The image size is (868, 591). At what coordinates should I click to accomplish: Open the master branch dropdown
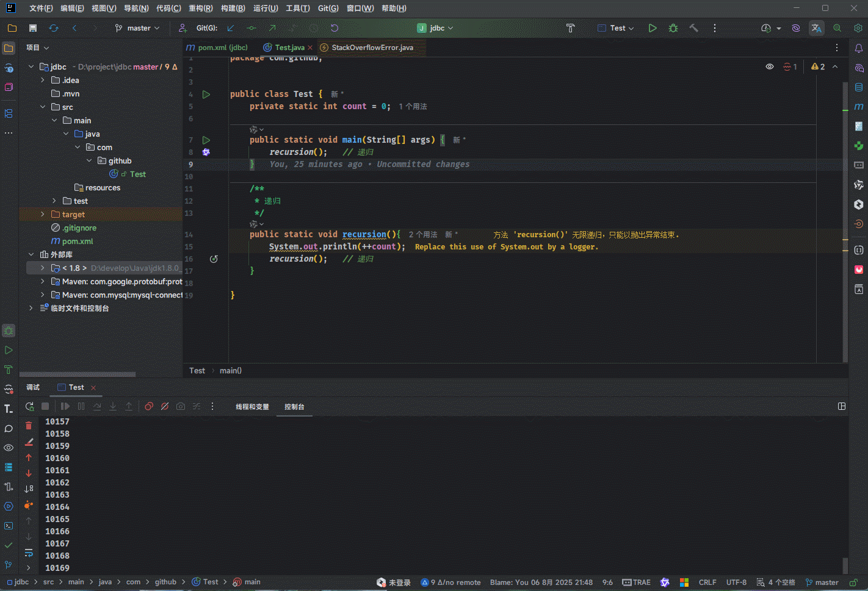pos(138,28)
